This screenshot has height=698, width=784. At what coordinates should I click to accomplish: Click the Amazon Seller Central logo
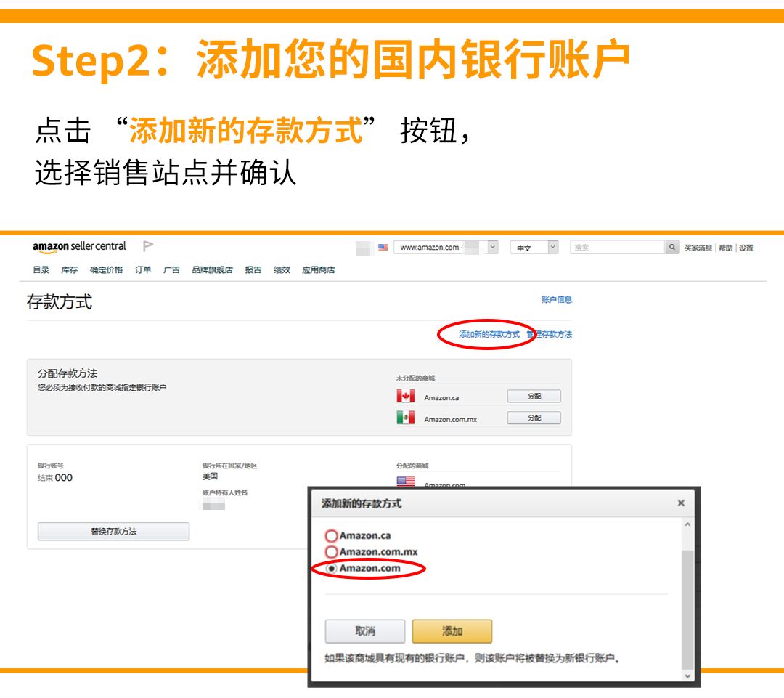tap(79, 247)
